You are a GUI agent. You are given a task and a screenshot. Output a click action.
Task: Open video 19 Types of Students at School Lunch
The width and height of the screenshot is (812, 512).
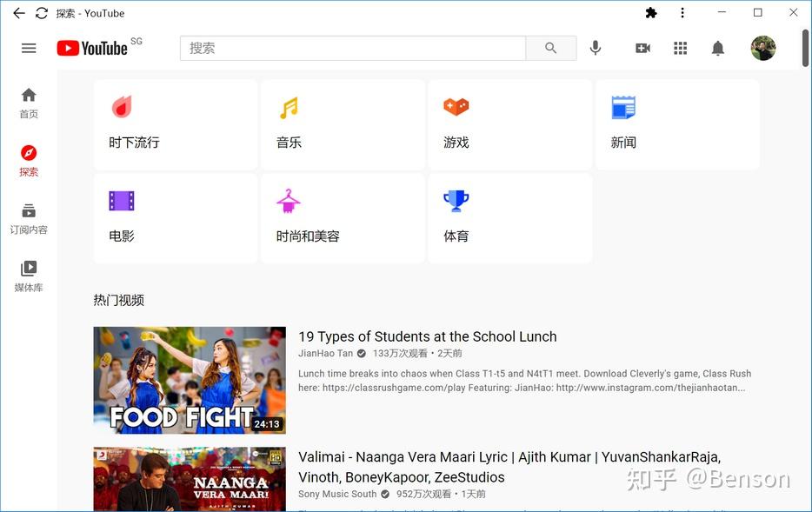pos(427,336)
